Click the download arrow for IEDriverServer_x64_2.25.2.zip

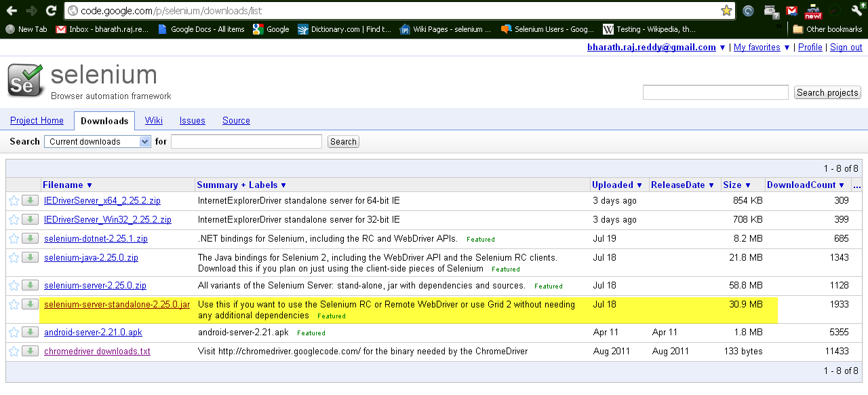[x=30, y=200]
